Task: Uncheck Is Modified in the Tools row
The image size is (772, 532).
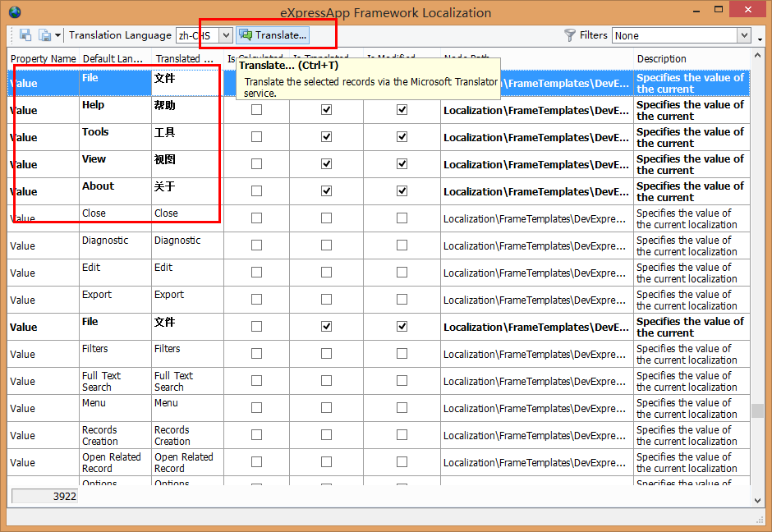Action: point(402,137)
